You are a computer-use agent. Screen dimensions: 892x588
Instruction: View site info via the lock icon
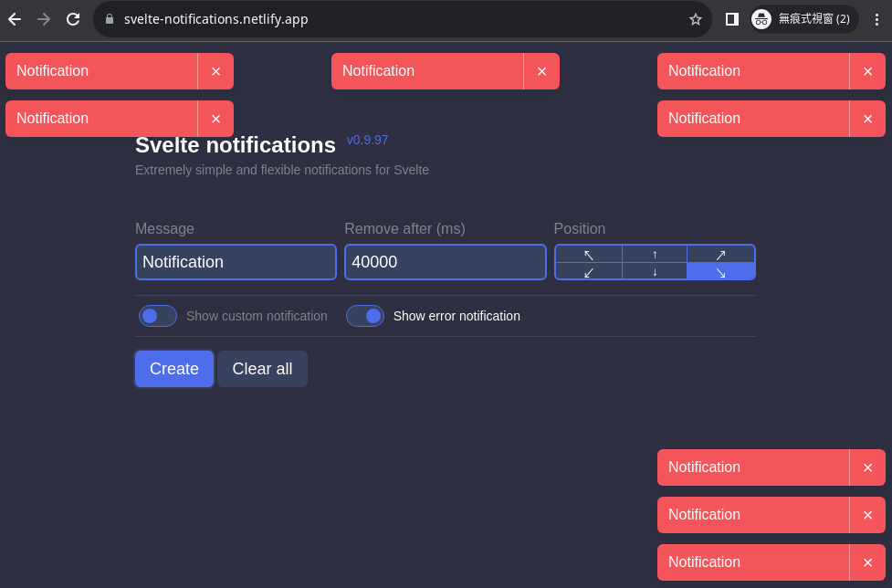point(110,19)
